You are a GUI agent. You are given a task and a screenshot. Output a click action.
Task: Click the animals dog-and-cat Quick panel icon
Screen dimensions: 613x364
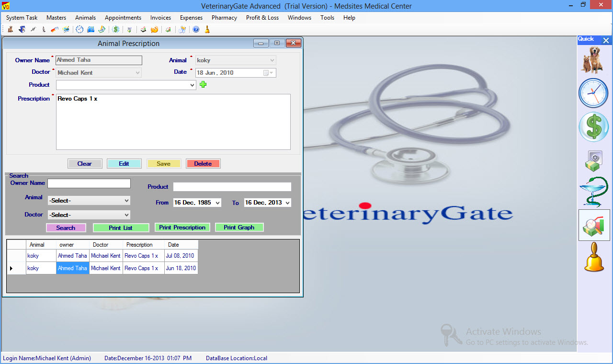593,60
